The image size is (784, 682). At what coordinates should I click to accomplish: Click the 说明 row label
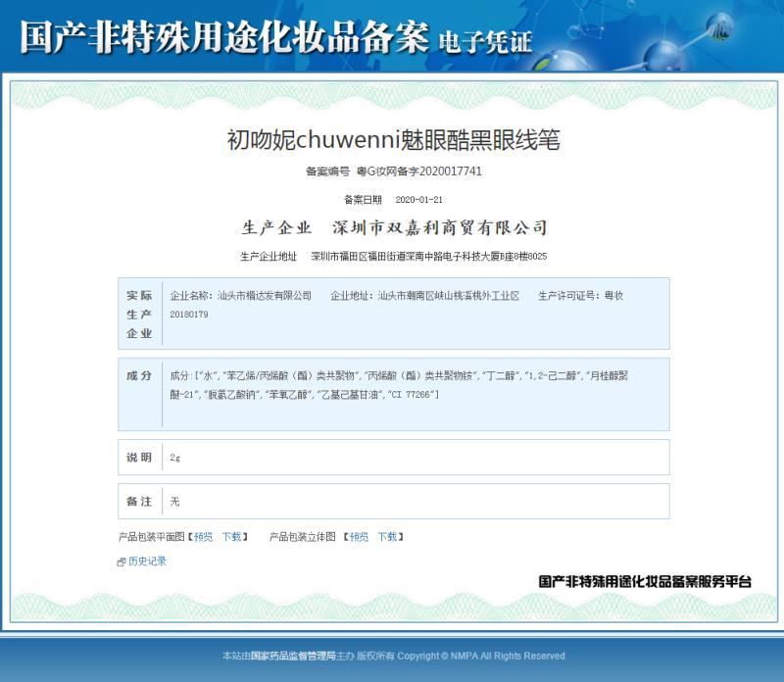click(139, 458)
